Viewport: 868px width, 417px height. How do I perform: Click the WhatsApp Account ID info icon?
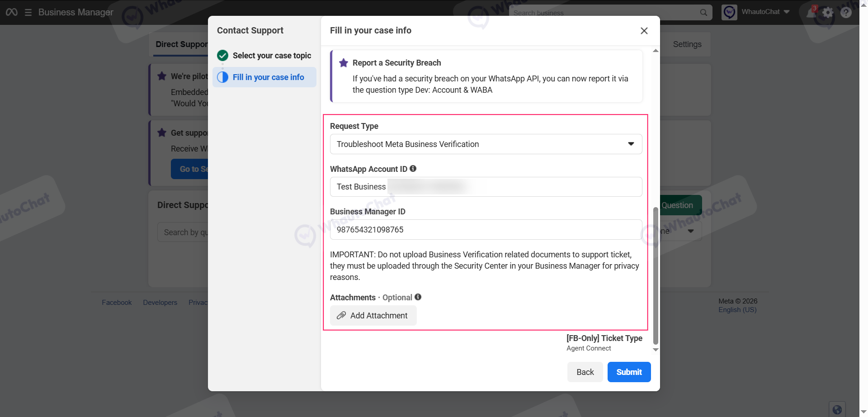pyautogui.click(x=413, y=169)
